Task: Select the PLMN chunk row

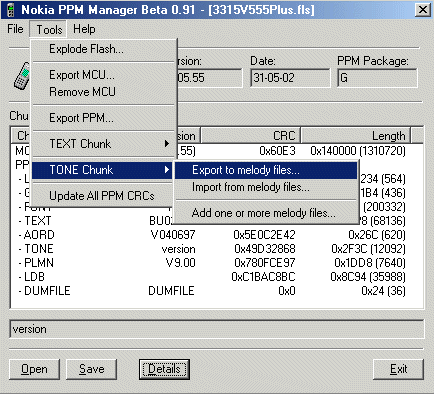Action: (217, 263)
